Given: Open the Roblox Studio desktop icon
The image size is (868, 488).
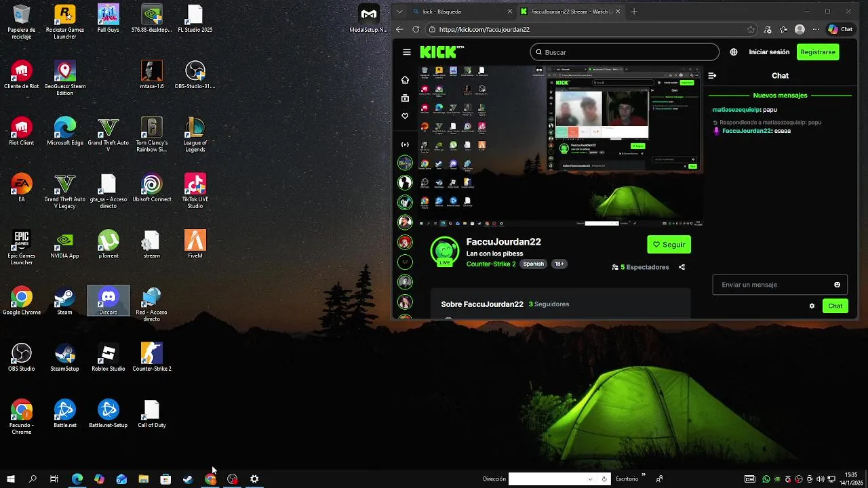Looking at the screenshot, I should [x=108, y=357].
